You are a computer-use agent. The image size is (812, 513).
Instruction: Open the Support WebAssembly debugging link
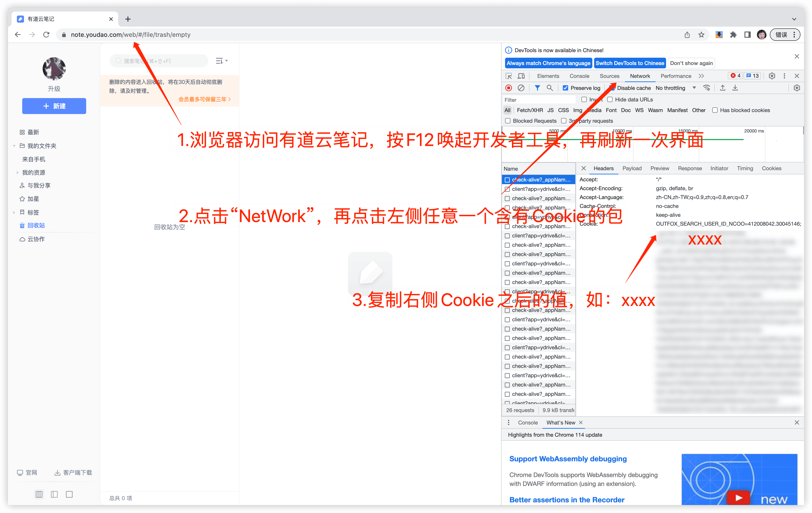(568, 459)
